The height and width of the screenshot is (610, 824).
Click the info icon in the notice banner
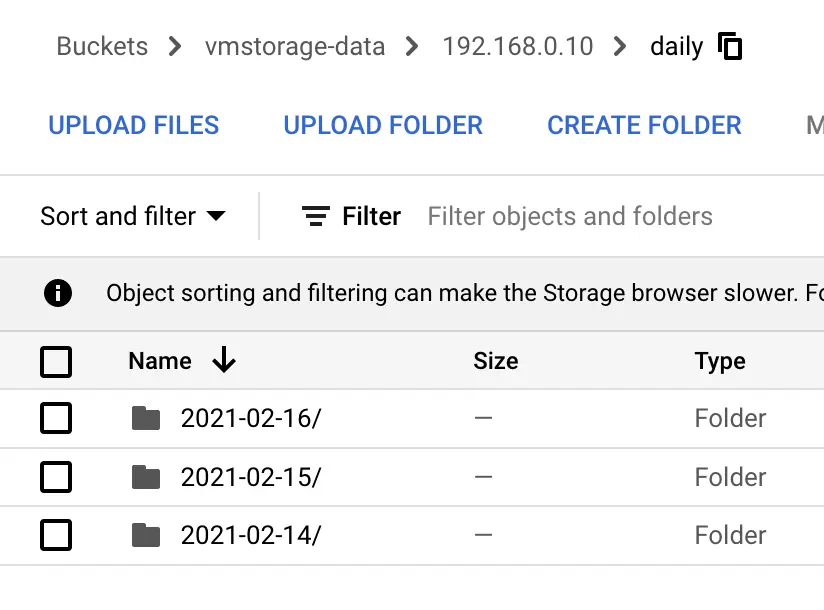(58, 293)
